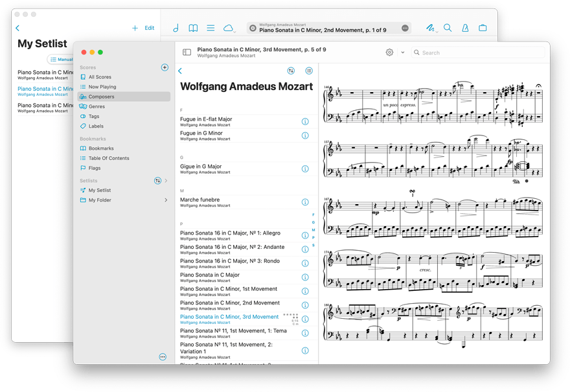Viewport: 570px width, 392px height.
Task: Toggle the sidebar panel in front window
Action: 187,52
